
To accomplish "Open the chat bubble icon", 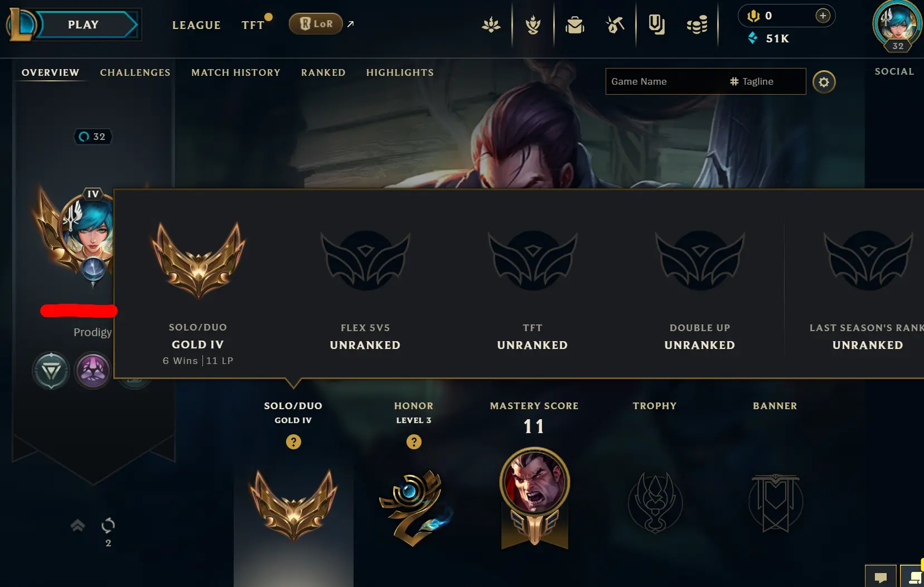I will [x=881, y=576].
